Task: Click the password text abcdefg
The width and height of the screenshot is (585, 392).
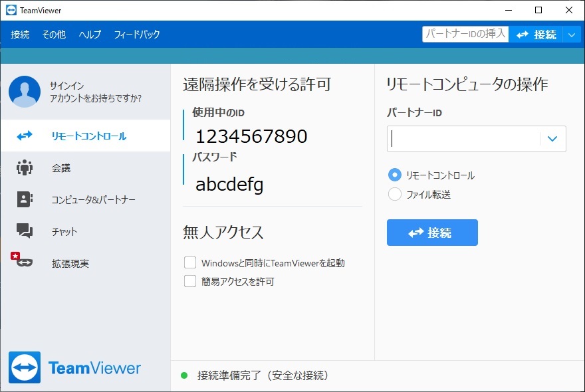Action: click(x=229, y=184)
